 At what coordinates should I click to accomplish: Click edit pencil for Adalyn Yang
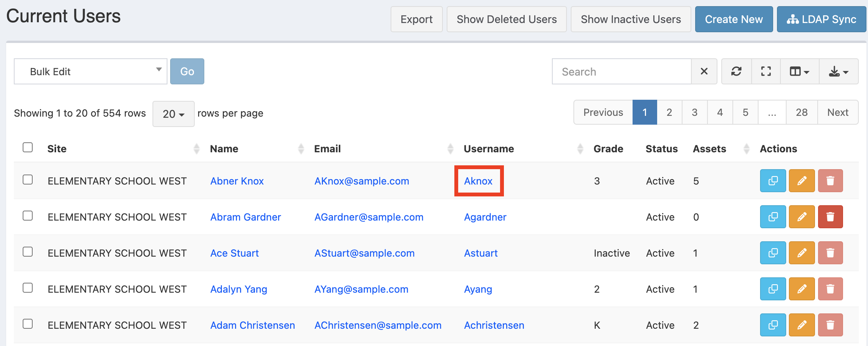click(x=802, y=289)
